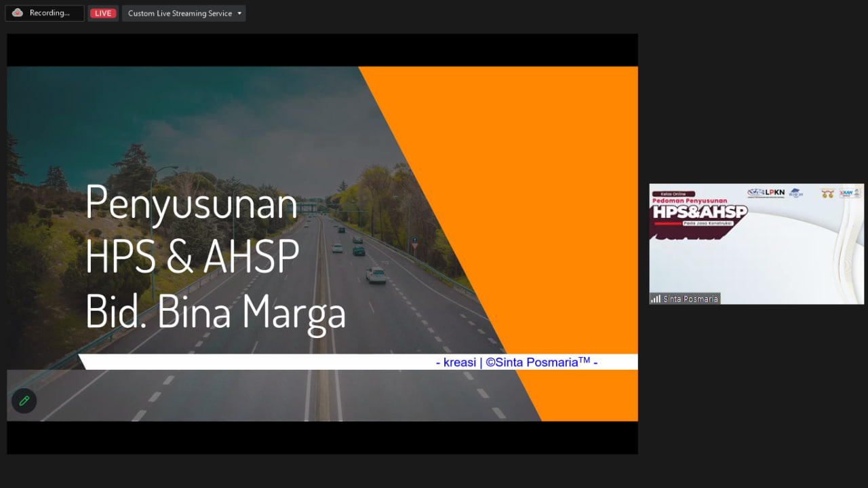Click the blue graduation cap logo
This screenshot has height=488, width=868.
[795, 193]
